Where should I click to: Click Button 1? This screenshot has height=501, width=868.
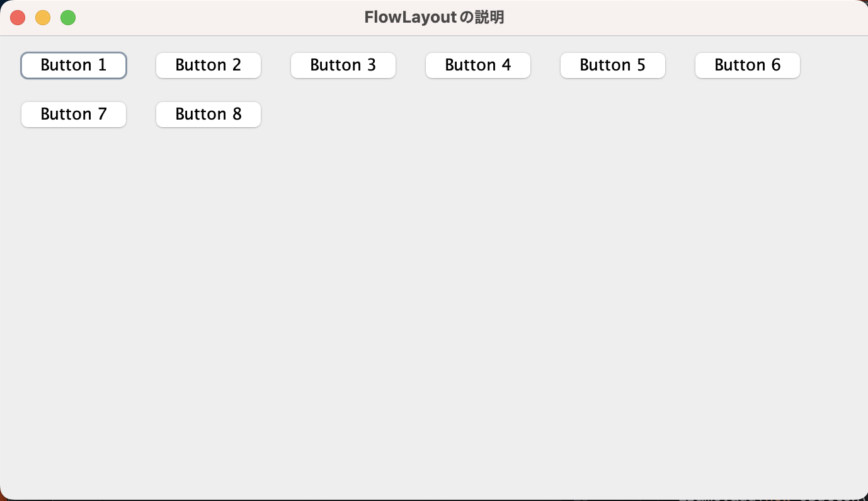[74, 65]
